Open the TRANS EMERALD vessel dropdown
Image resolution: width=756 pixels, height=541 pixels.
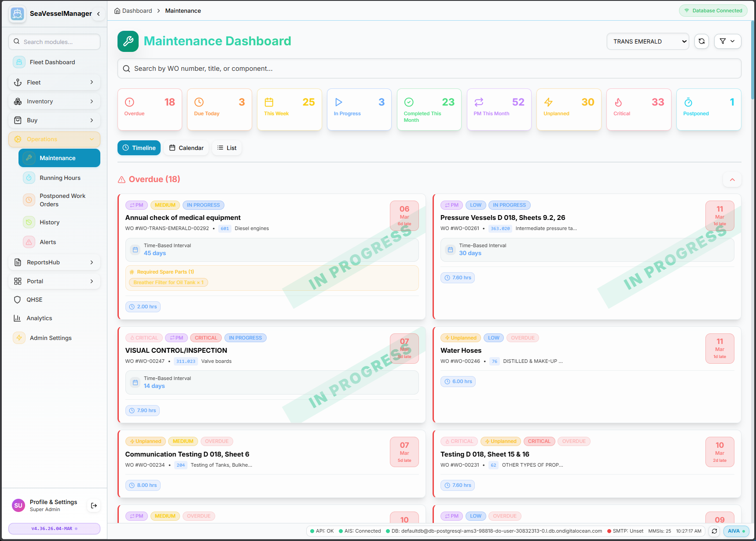pyautogui.click(x=647, y=41)
